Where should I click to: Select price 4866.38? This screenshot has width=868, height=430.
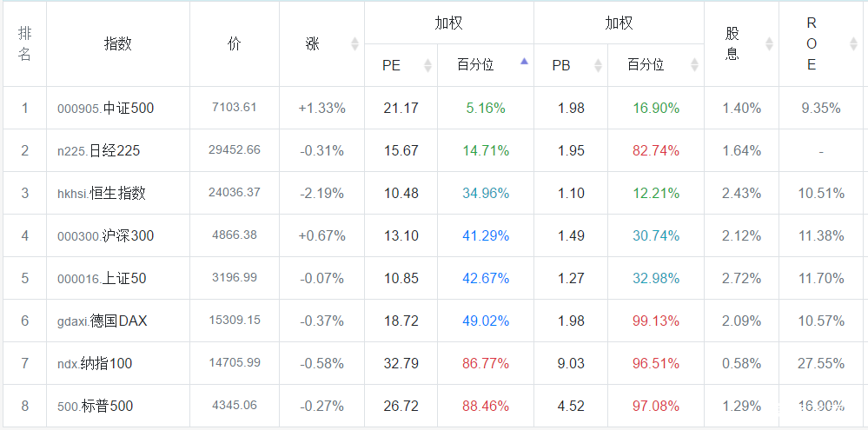[235, 235]
